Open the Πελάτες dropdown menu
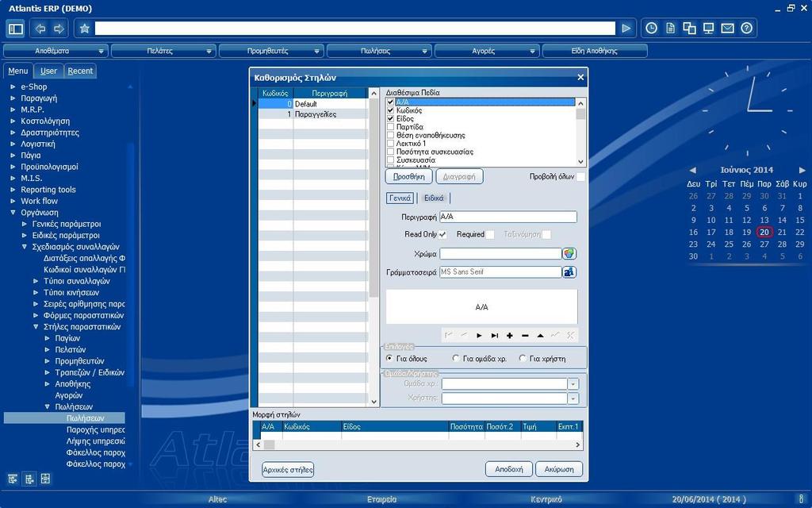The height and width of the screenshot is (508, 812). [163, 51]
